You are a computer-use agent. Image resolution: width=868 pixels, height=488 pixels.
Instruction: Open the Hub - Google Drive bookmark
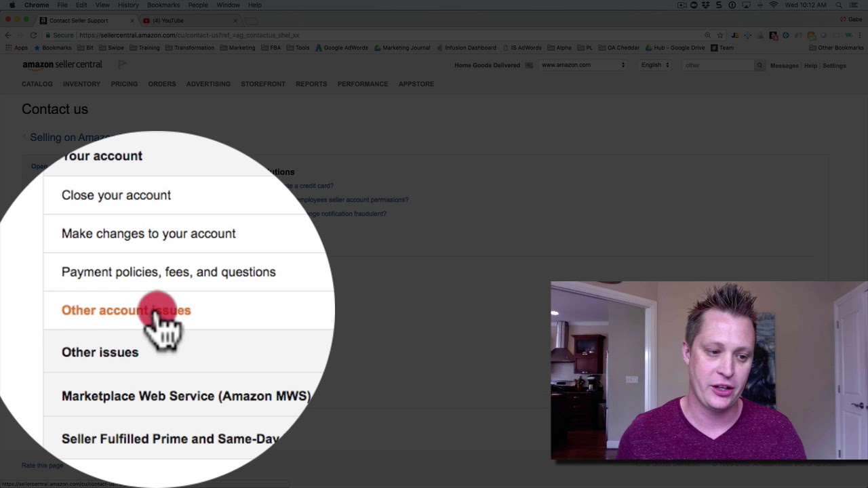click(x=675, y=48)
